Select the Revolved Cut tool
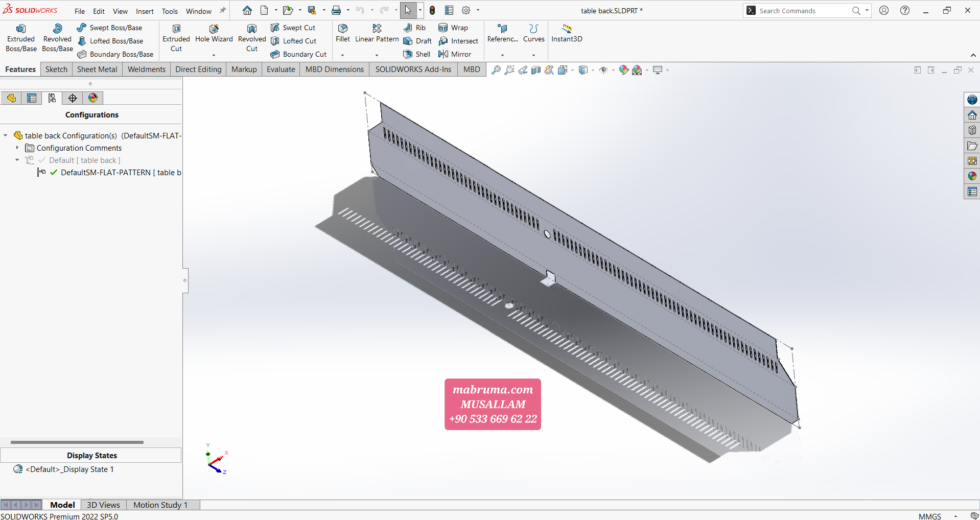The height and width of the screenshot is (520, 980). point(252,38)
